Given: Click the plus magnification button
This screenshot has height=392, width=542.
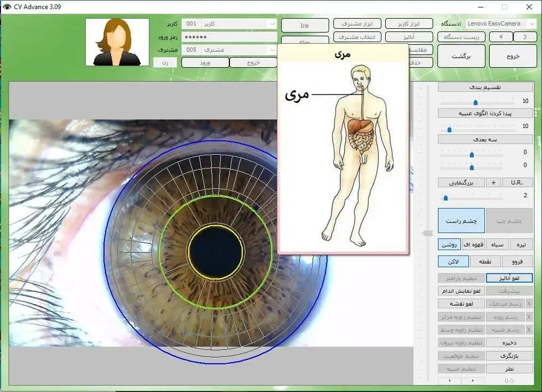Looking at the screenshot, I should coord(493,182).
